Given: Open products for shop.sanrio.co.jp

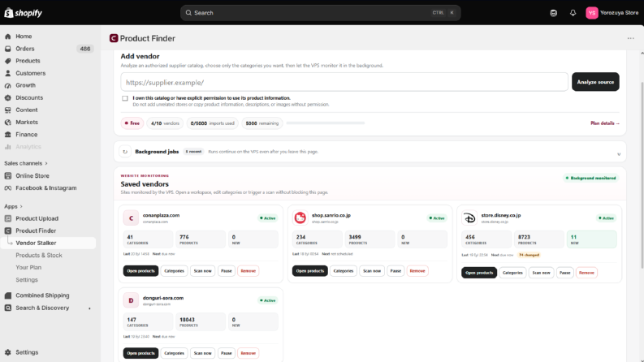Looking at the screenshot, I should (x=309, y=271).
